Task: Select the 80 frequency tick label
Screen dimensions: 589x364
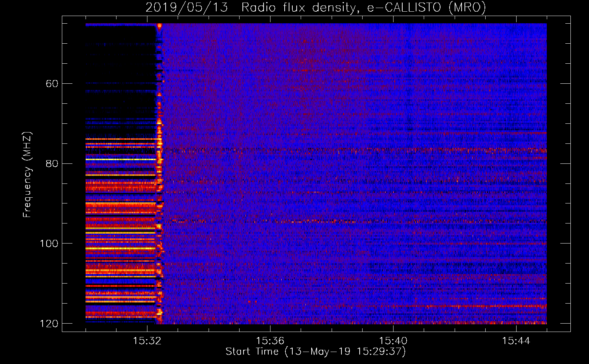Action: tap(52, 163)
